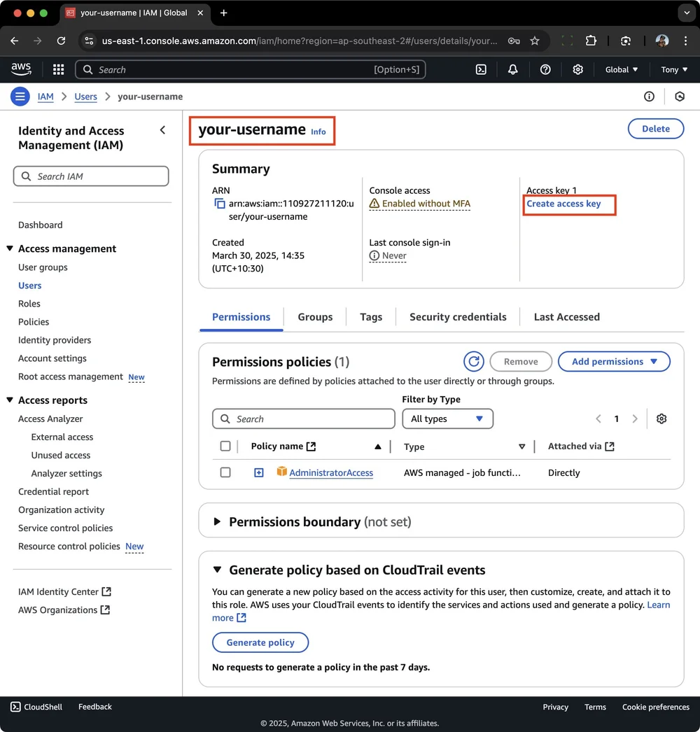The image size is (700, 732).
Task: Collapse Generate policy based on CloudTrail section
Action: 217,570
